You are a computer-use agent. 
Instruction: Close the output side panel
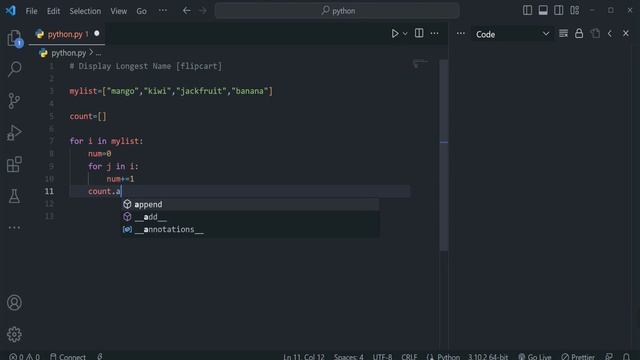626,33
